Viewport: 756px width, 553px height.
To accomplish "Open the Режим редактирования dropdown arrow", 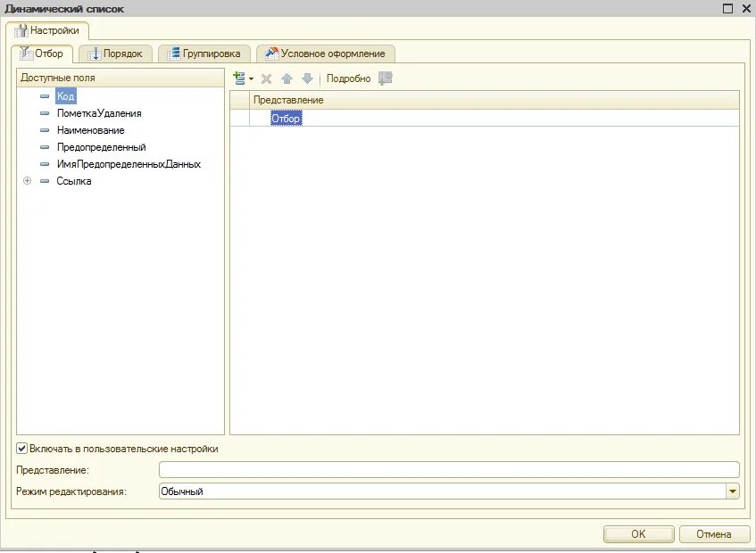I will coord(733,491).
